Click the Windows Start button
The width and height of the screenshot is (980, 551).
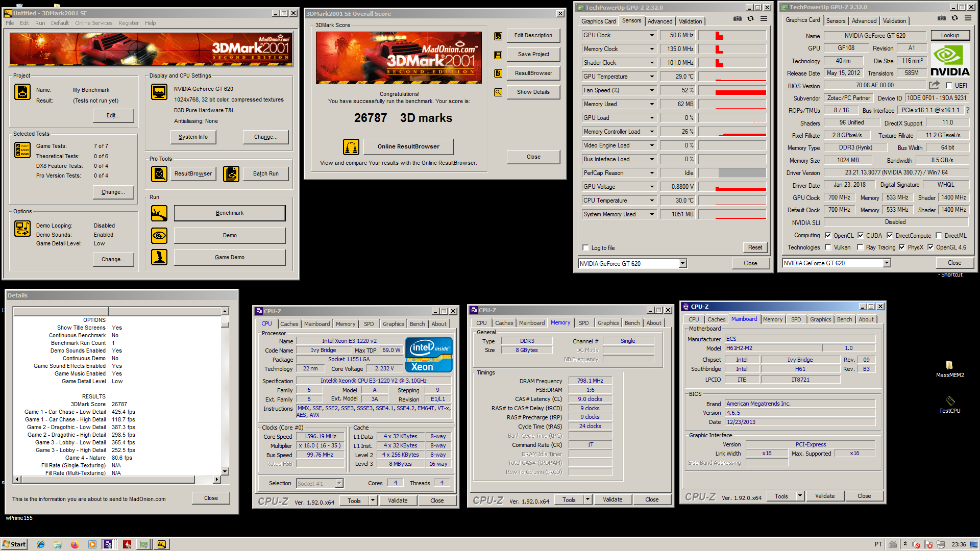[x=14, y=544]
